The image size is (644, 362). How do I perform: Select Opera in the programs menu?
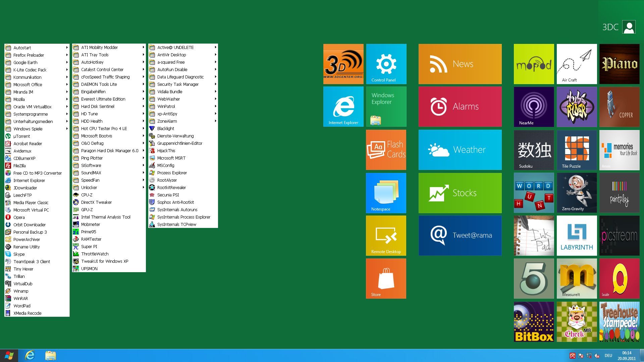(19, 217)
